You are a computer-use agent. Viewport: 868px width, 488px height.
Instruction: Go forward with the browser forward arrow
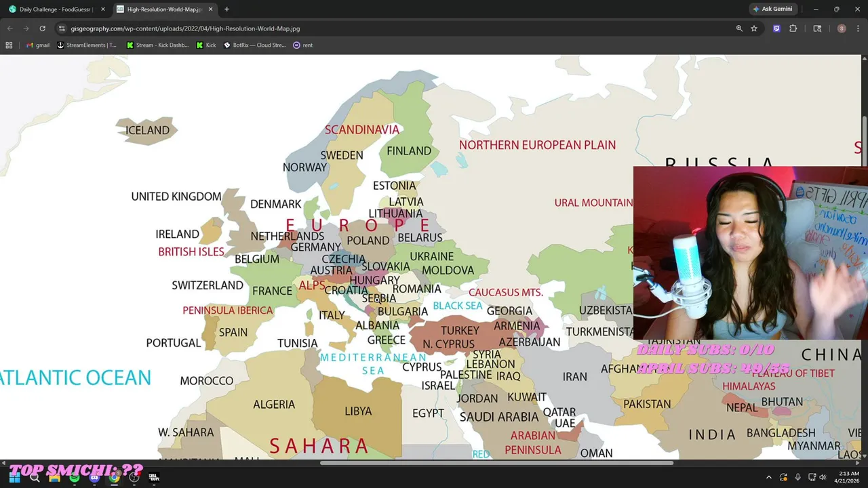pos(26,28)
